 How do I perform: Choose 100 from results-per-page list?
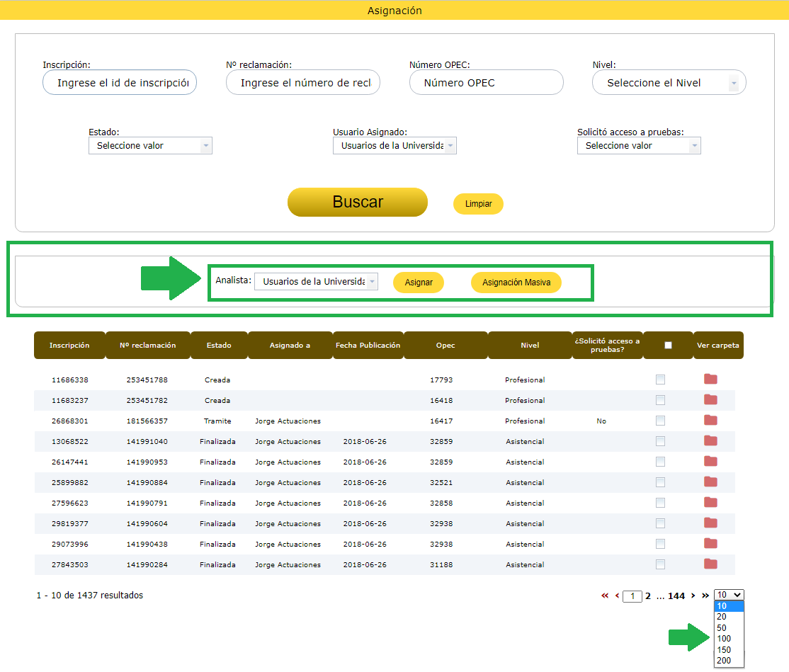724,639
